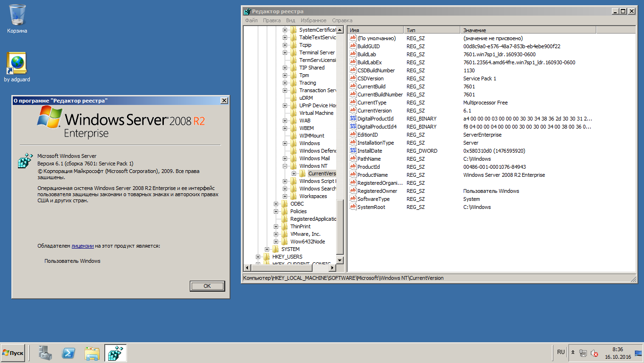Click the Значение column header
This screenshot has height=363, width=644.
coord(528,30)
